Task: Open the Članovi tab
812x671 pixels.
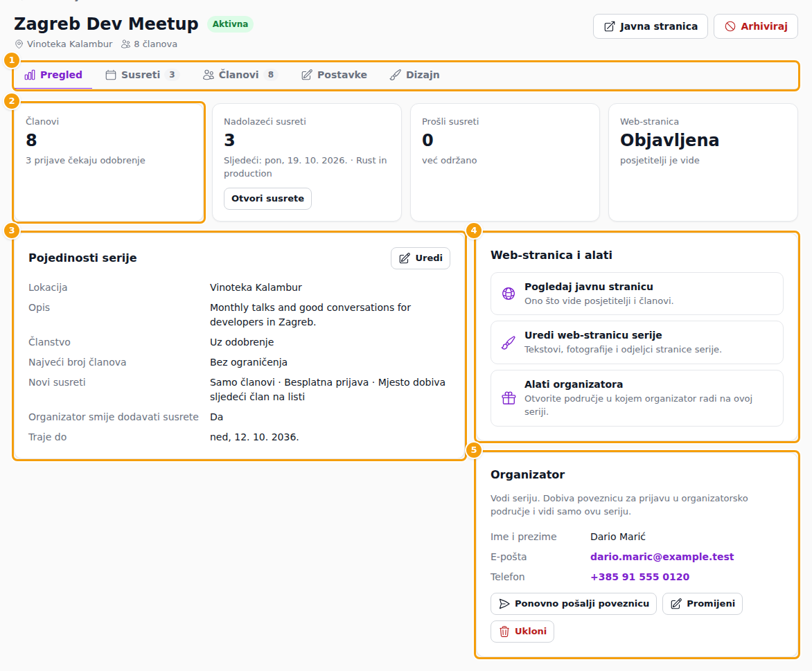Action: coord(240,75)
